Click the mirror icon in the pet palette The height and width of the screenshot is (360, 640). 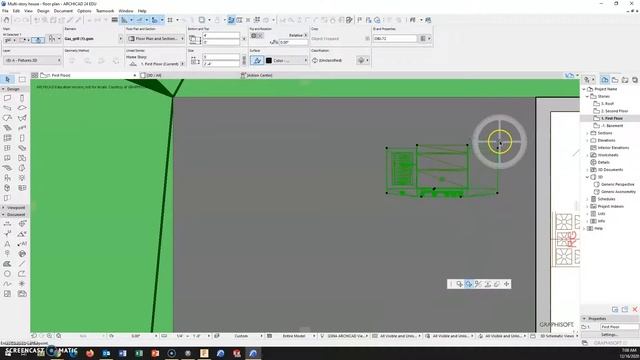[x=478, y=284]
